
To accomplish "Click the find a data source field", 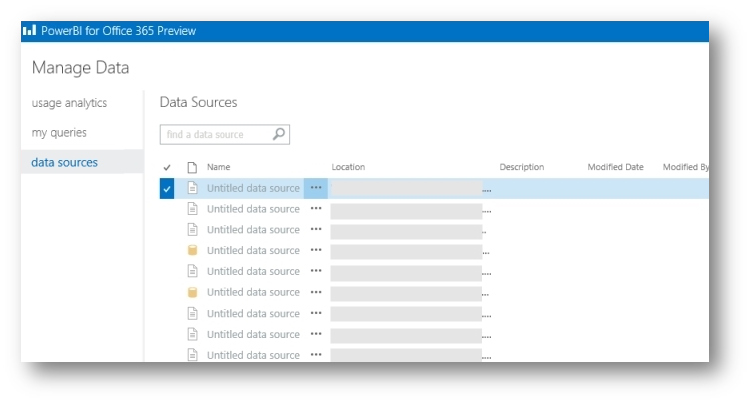I will coord(215,134).
